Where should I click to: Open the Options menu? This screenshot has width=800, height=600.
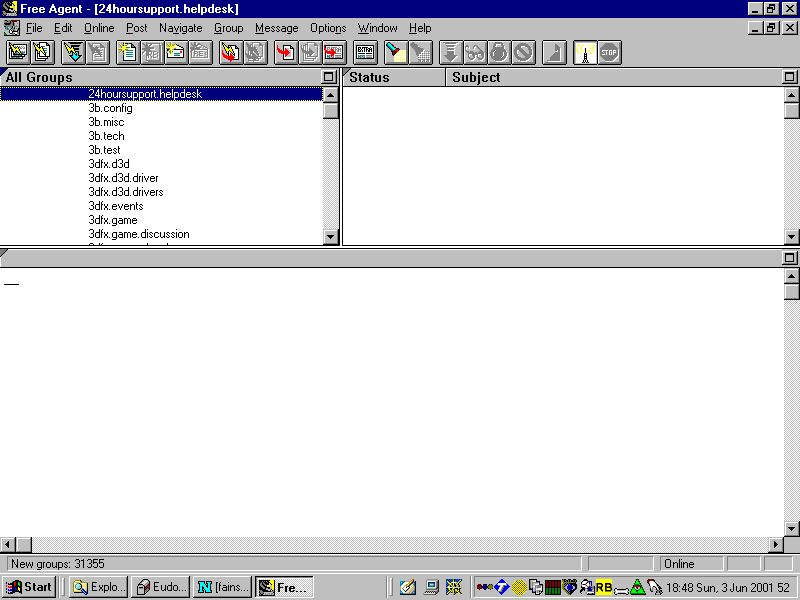(328, 28)
